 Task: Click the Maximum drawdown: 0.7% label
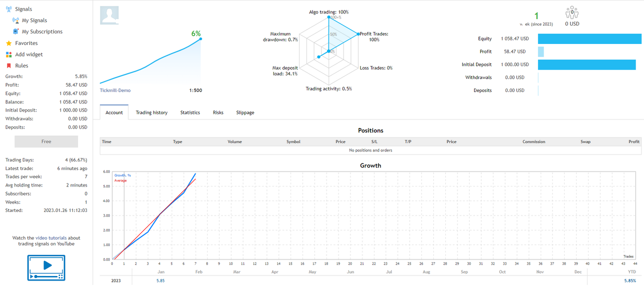tap(281, 37)
